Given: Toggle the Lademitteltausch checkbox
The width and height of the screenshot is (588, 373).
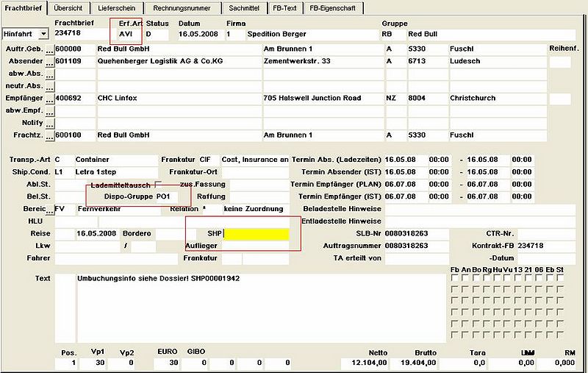Looking at the screenshot, I should coord(158,184).
